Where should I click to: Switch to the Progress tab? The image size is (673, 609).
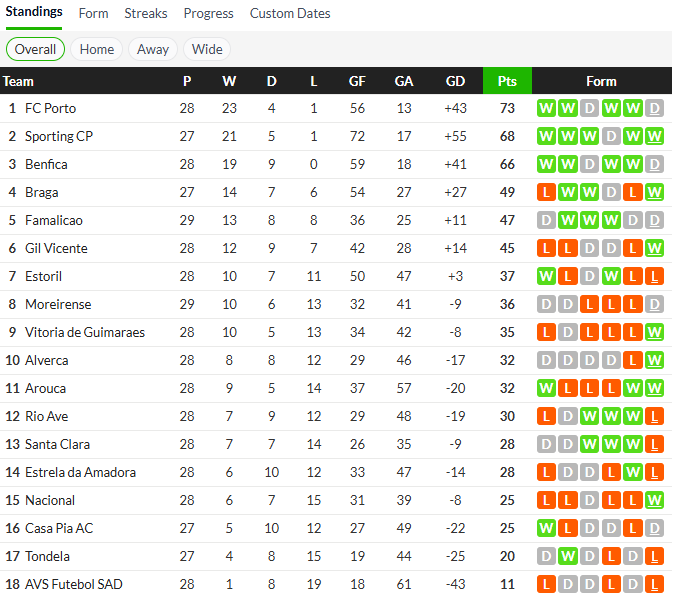point(208,14)
